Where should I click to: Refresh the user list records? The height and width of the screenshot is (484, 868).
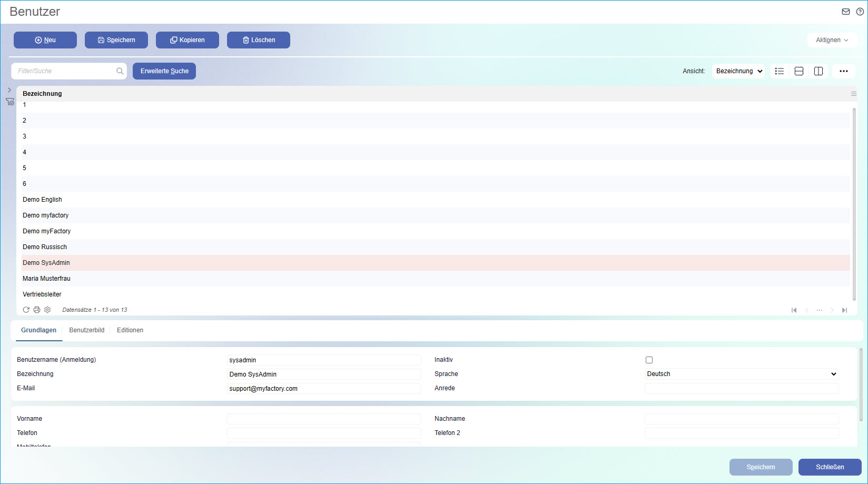coord(26,310)
